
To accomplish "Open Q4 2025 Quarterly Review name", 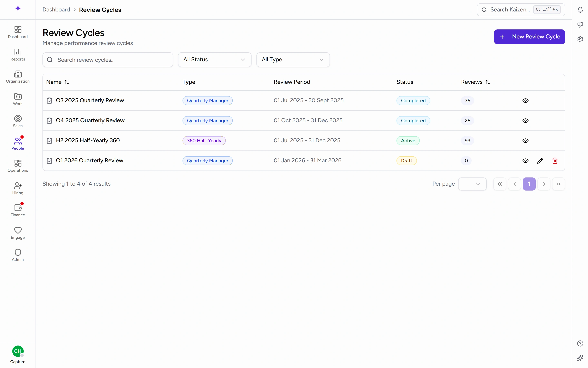I will (x=90, y=120).
